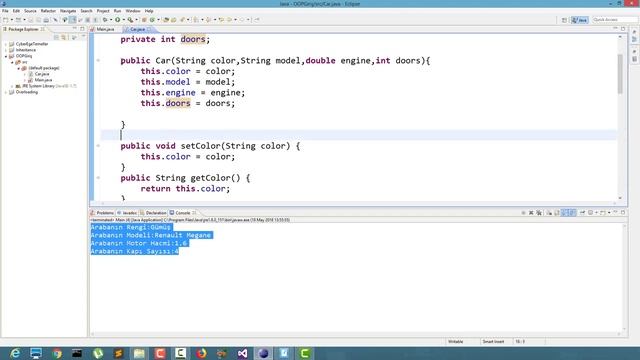The image size is (640, 360).
Task: Click the New Java class icon
Action: [152, 20]
